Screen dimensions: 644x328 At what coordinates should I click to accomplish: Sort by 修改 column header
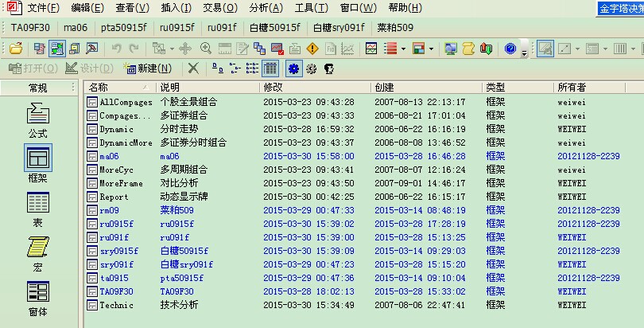coord(316,87)
